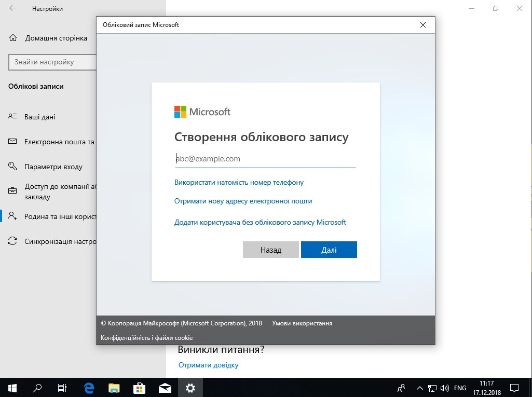Click 'Отримати нову адресу електронної пошти' link

point(243,201)
